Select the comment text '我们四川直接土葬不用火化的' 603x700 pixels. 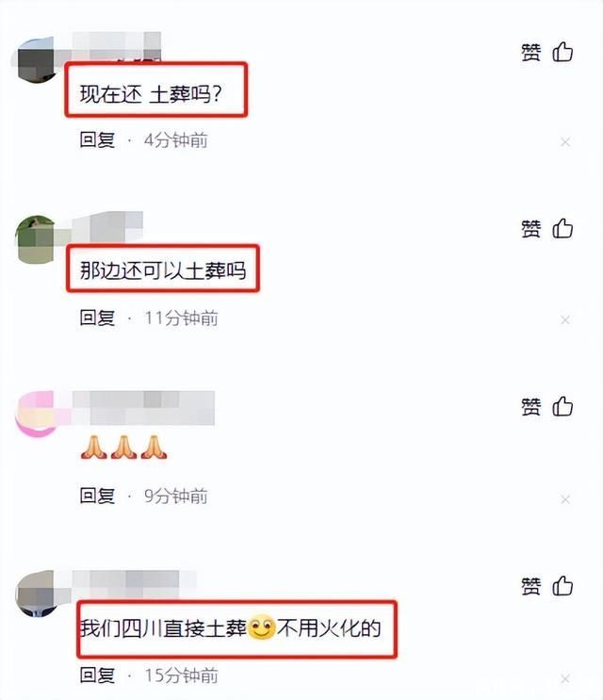[x=230, y=628]
